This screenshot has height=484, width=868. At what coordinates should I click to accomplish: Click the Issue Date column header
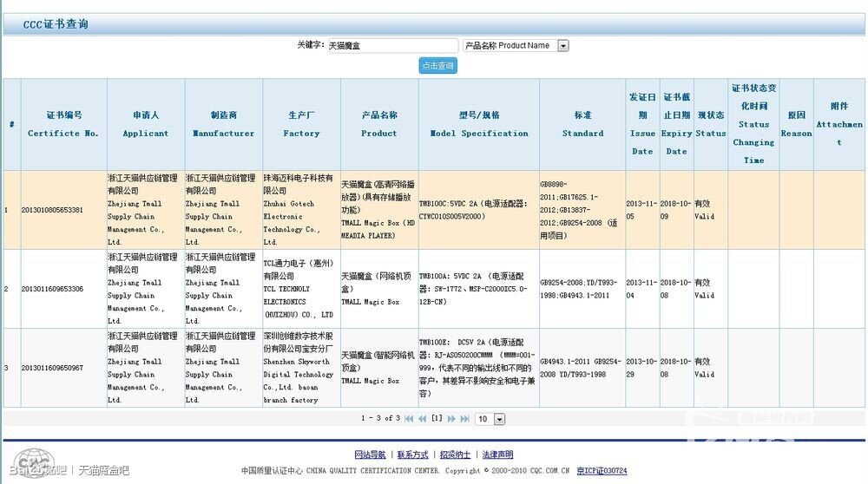(642, 124)
